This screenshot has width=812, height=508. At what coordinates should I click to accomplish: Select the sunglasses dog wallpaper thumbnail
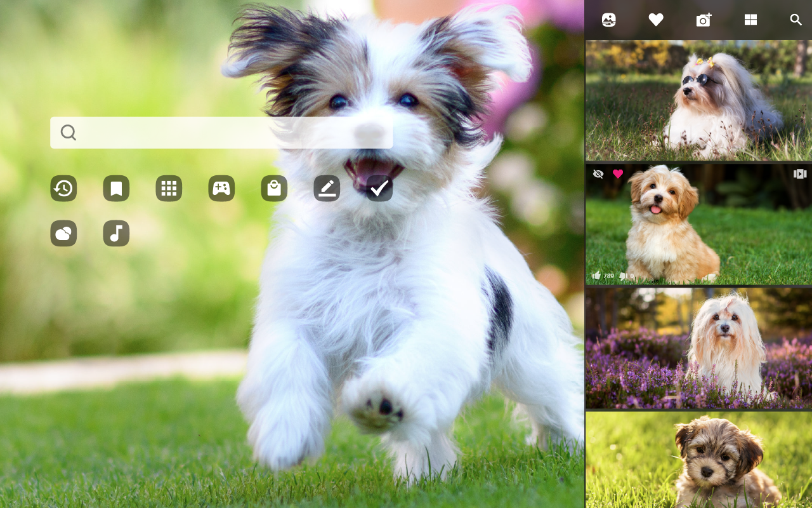(698, 100)
